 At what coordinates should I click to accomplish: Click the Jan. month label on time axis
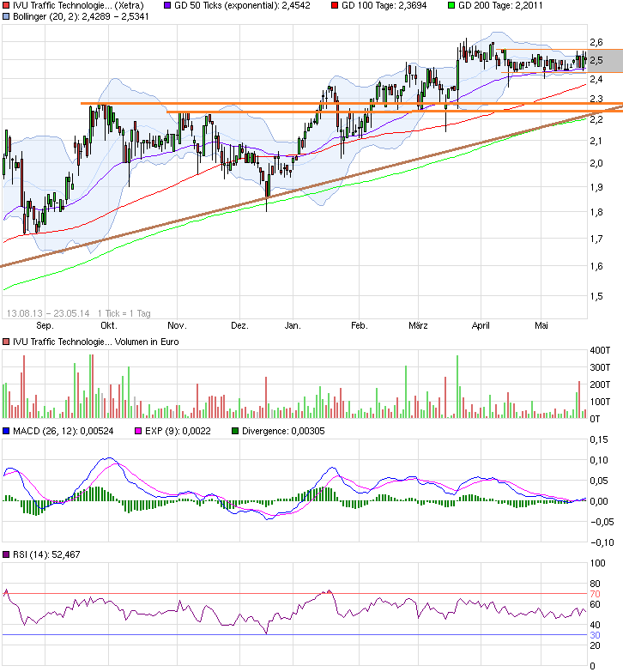coord(293,326)
